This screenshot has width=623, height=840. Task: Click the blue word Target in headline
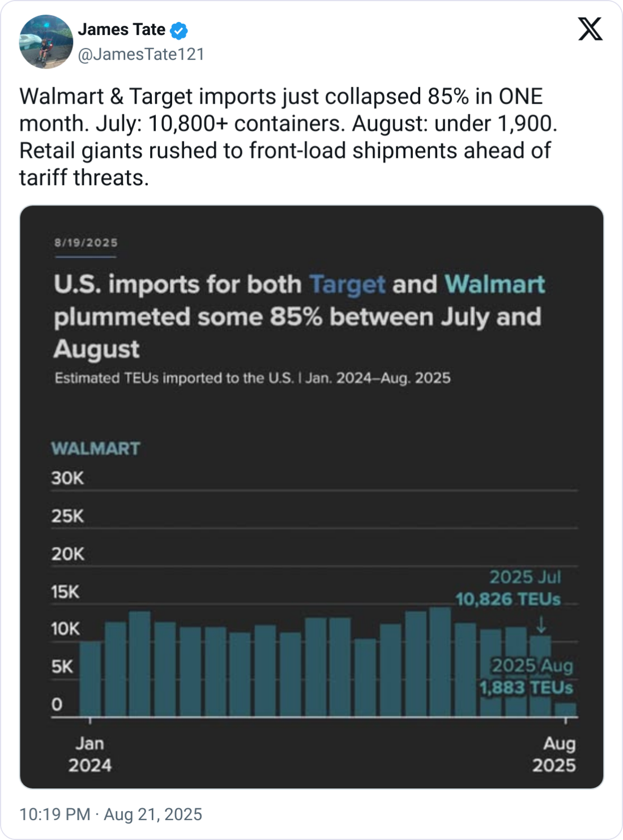click(347, 284)
